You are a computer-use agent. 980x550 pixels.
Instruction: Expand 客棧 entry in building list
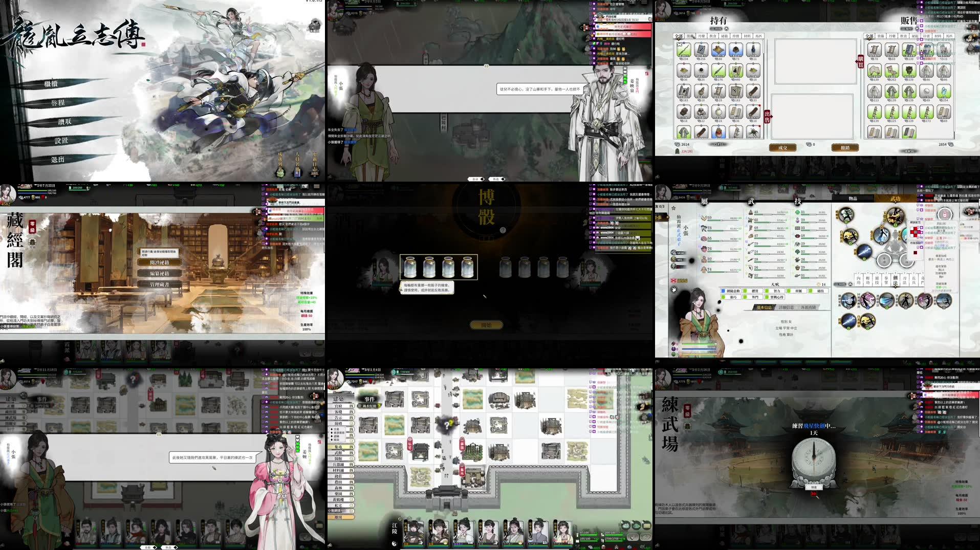(x=341, y=412)
